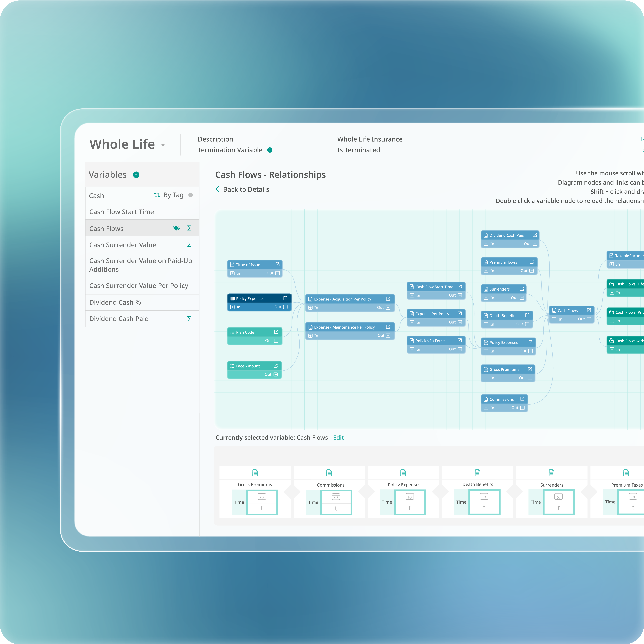Viewport: 644px width, 644px height.
Task: Click Gross Premiums Time argument t box
Action: pos(262,508)
